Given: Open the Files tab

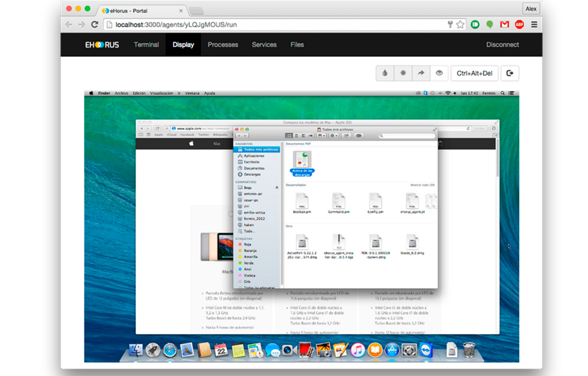Looking at the screenshot, I should coord(297,45).
